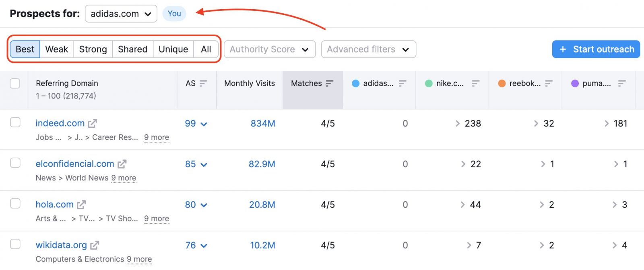Viewport: 644px width, 270px height.
Task: Expand reebok backlinks arrow beside 32
Action: [x=536, y=123]
